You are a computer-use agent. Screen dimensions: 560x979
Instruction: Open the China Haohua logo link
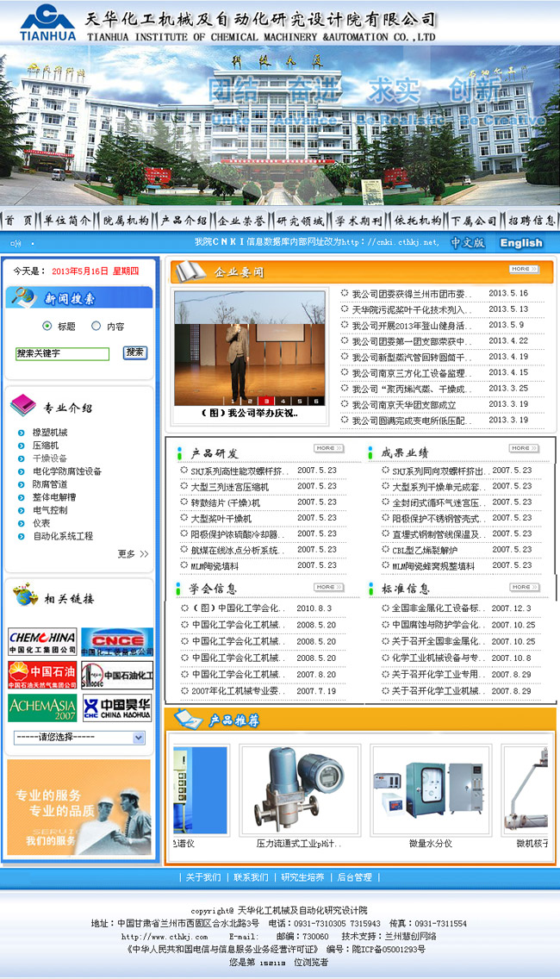pyautogui.click(x=117, y=708)
